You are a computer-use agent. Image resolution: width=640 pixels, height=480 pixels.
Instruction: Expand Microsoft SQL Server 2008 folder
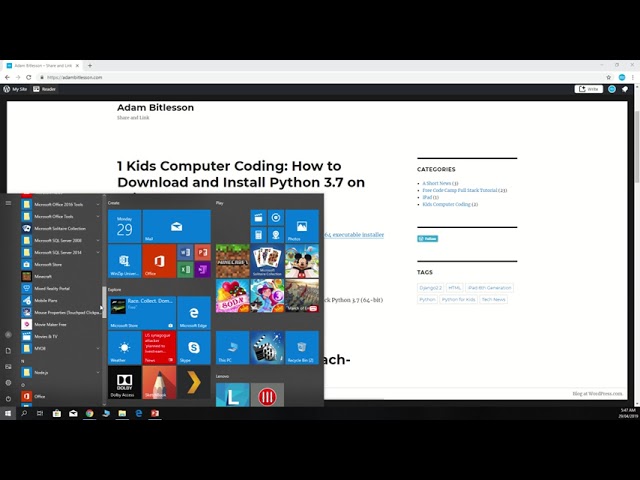pos(60,240)
